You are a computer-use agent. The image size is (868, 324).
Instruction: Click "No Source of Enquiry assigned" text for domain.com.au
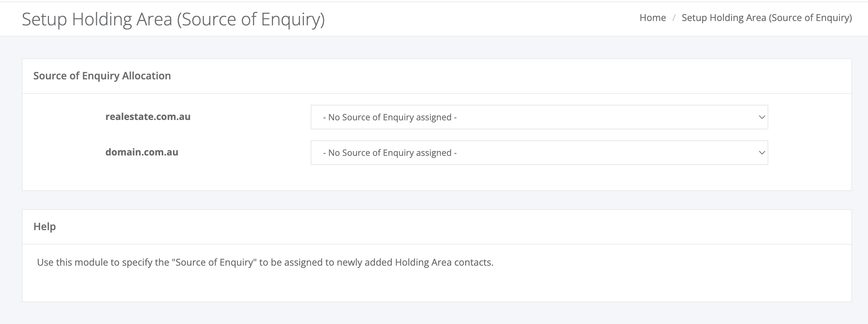coord(390,153)
